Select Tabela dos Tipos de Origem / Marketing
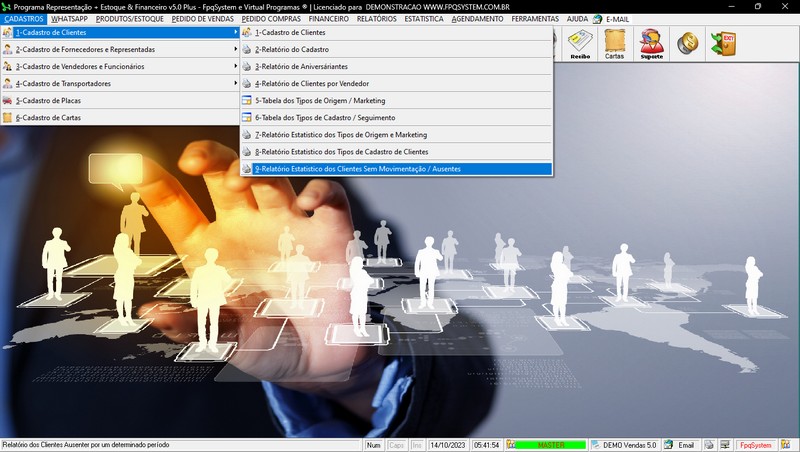800x452 pixels. click(319, 101)
